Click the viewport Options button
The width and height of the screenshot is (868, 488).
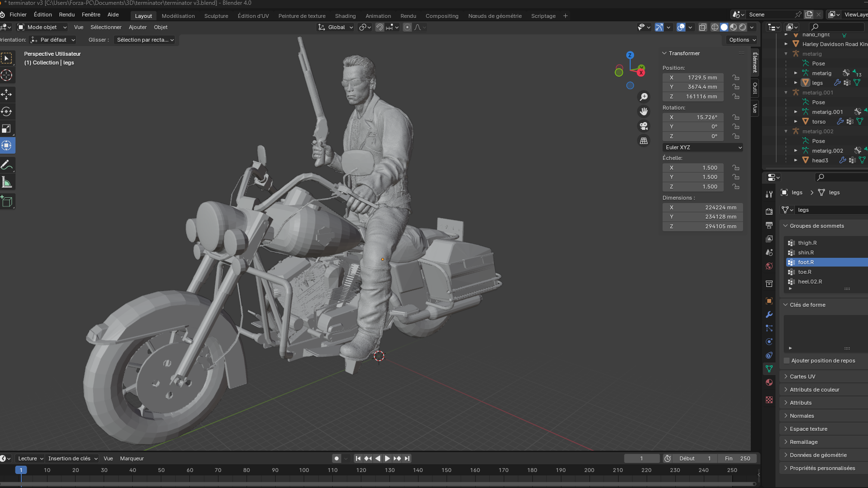click(x=742, y=40)
